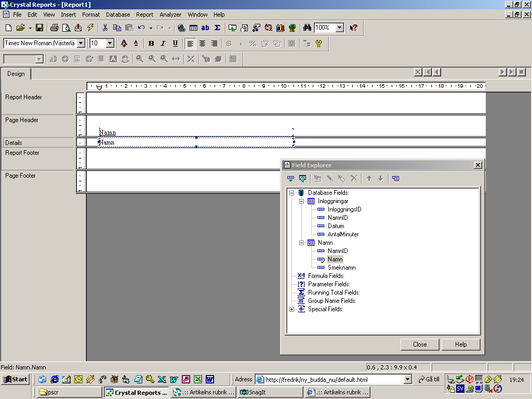Refresh report data lightning icon
The width and height of the screenshot is (532, 399).
tap(90, 28)
